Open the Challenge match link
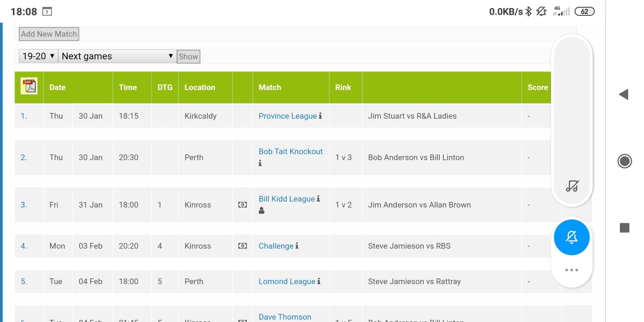The image size is (644, 322). click(x=276, y=246)
